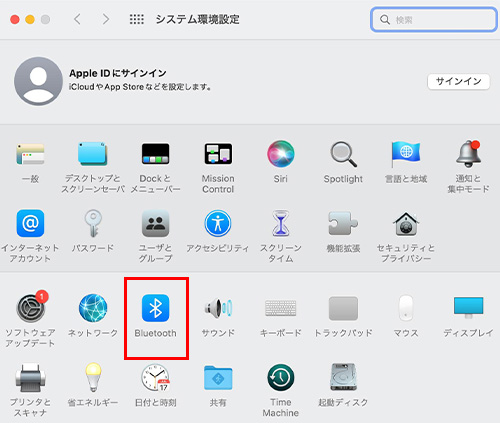
Task: Open スクリーンタイム hourglass icon
Action: pyautogui.click(x=281, y=223)
